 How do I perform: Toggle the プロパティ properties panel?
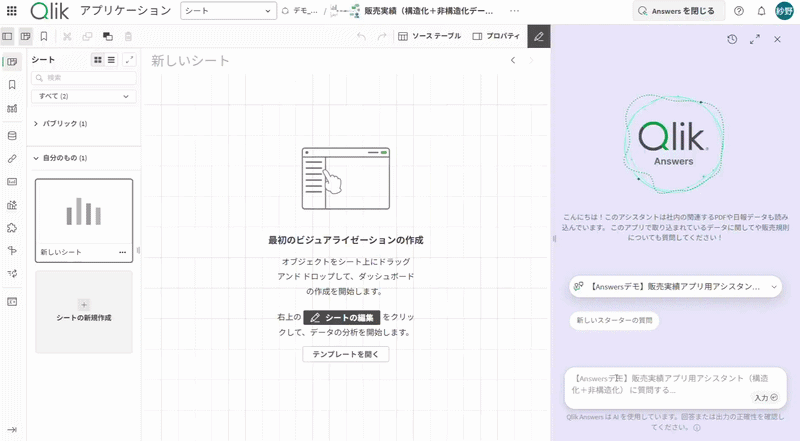click(496, 36)
